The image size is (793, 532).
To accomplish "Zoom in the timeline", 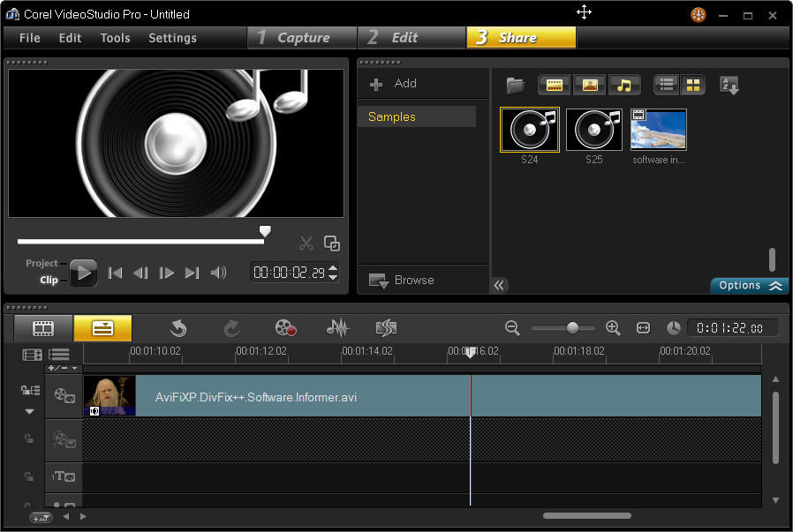I will (613, 328).
